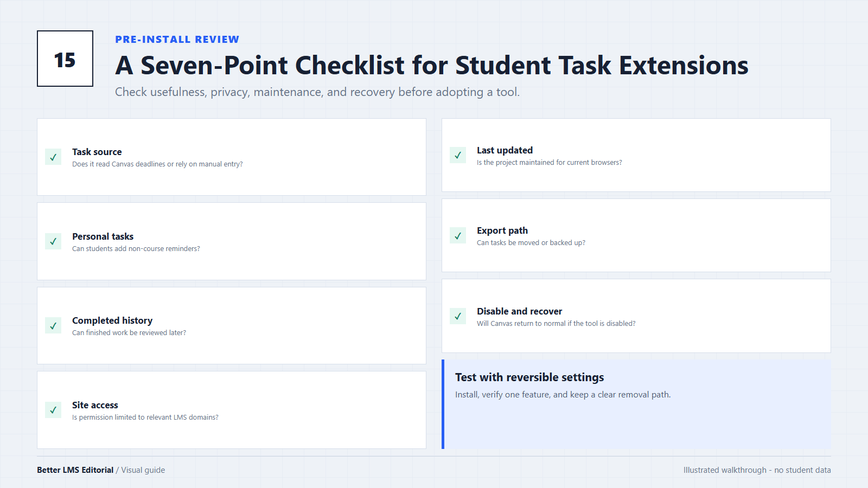Click 'Test with reversible settings' callout heading

point(529,377)
